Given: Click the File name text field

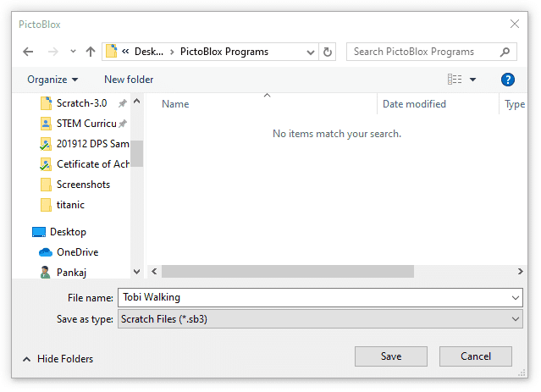Looking at the screenshot, I should (x=313, y=297).
